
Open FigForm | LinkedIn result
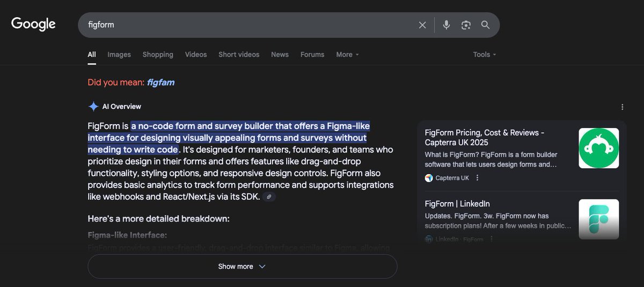457,204
